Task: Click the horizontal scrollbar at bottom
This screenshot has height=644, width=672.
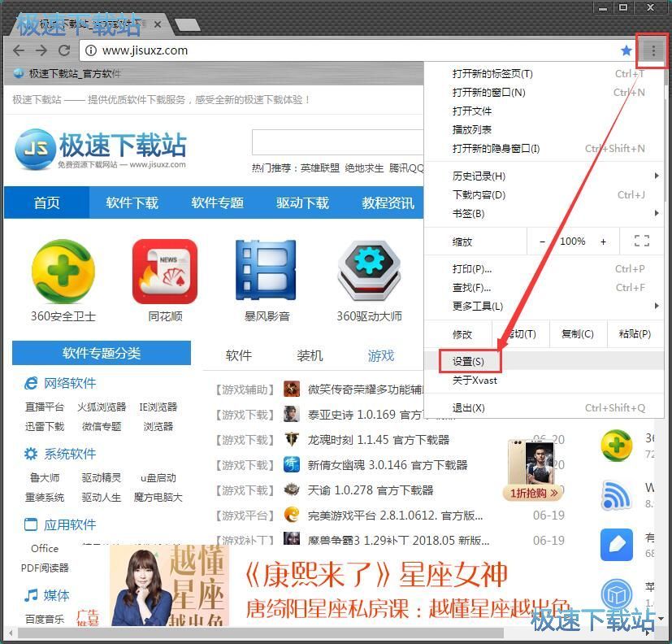Action: pyautogui.click(x=261, y=633)
